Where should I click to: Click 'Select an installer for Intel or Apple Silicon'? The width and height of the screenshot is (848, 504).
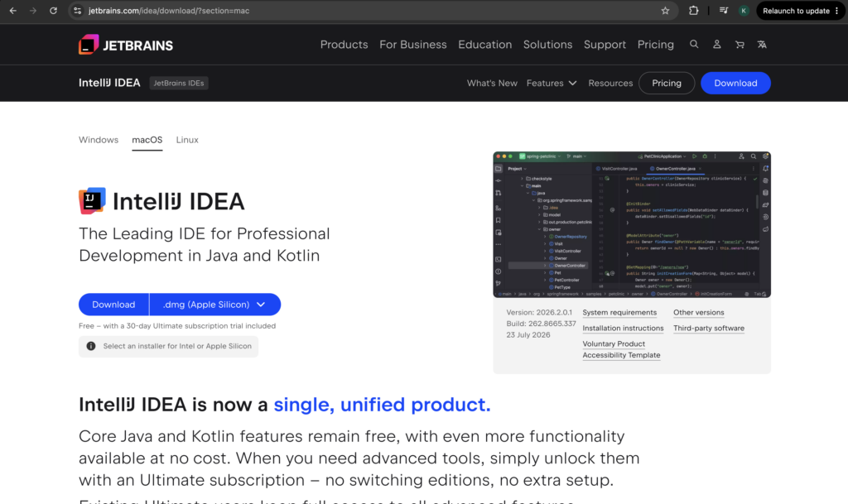[x=177, y=346]
